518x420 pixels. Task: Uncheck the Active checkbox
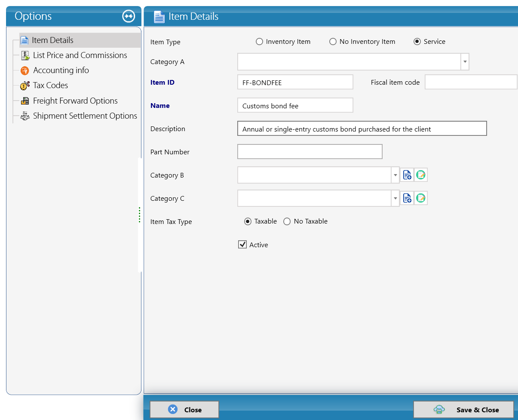point(242,245)
